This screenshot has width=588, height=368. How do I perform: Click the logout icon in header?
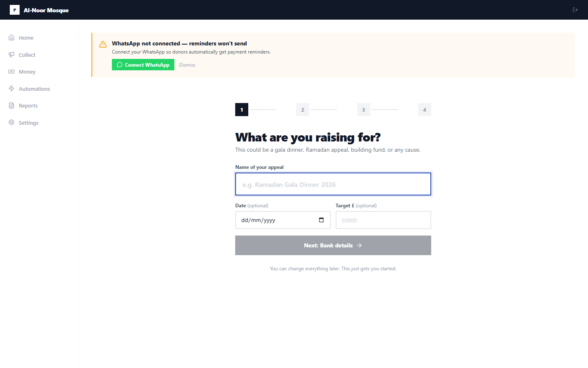pos(575,10)
